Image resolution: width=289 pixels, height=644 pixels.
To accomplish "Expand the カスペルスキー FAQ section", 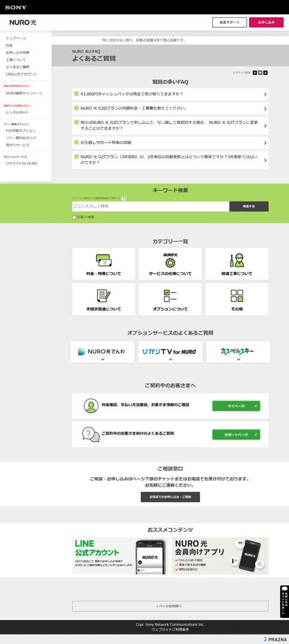I will point(238,352).
